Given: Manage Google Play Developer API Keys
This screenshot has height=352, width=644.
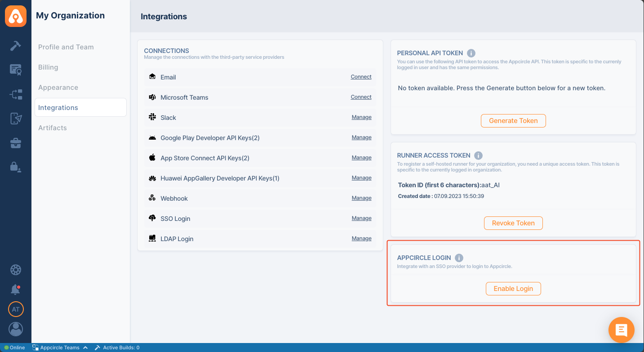Looking at the screenshot, I should coord(361,137).
